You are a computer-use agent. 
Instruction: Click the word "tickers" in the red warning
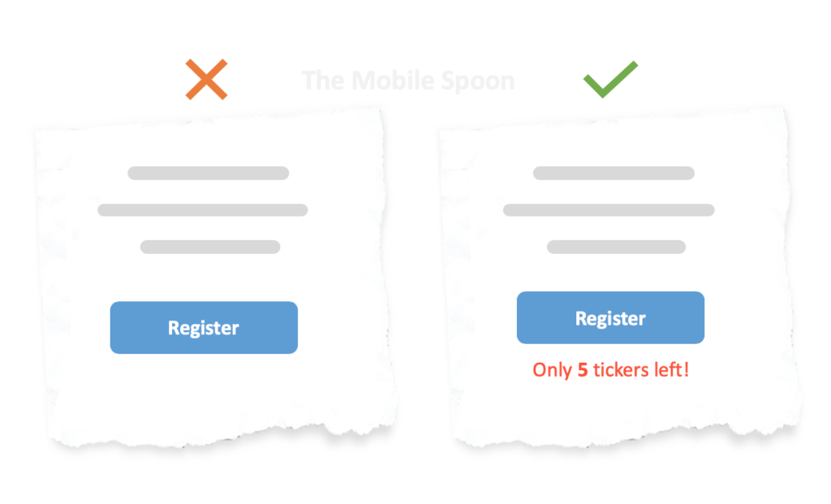(621, 370)
